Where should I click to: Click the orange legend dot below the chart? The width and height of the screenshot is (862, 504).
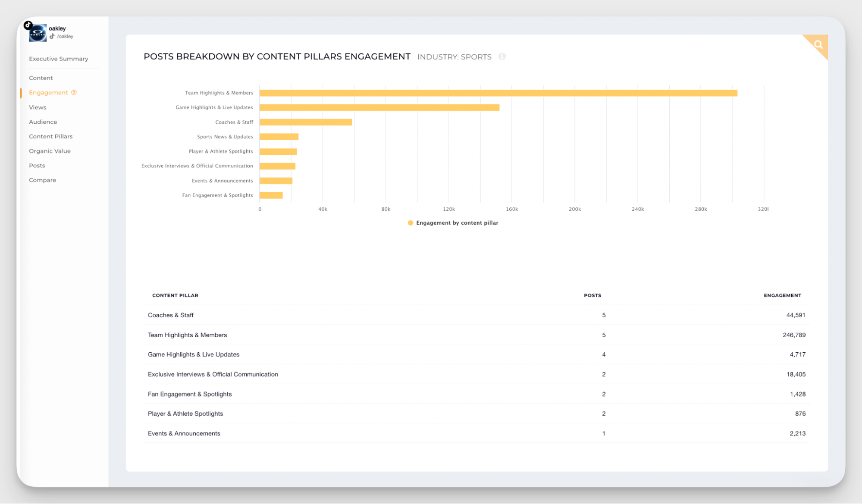[x=411, y=223]
